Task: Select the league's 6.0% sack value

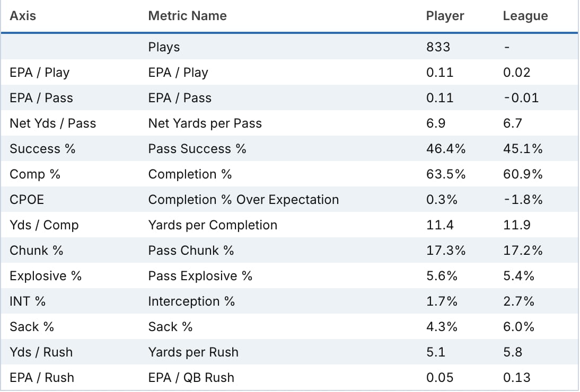Action: (519, 327)
